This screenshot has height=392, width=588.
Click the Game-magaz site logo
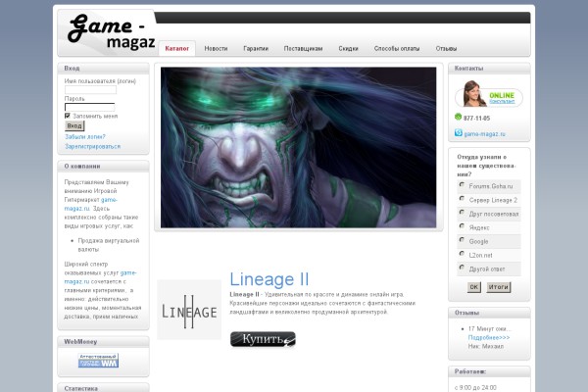point(111,32)
